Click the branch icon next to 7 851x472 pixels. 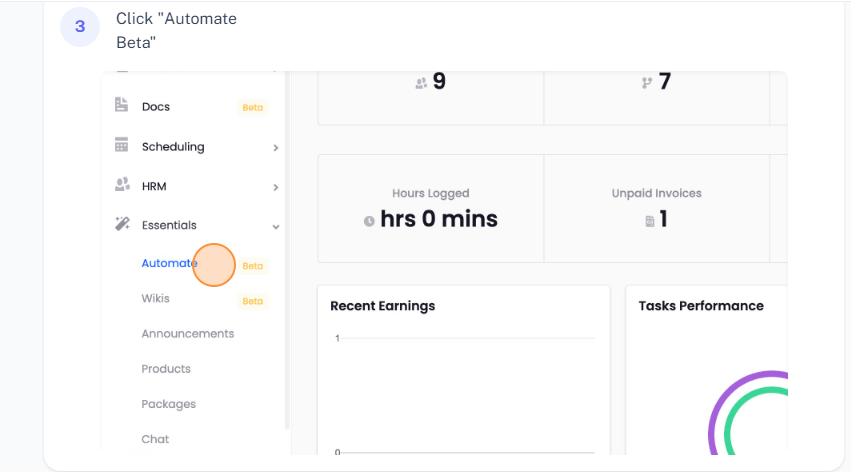pyautogui.click(x=647, y=83)
